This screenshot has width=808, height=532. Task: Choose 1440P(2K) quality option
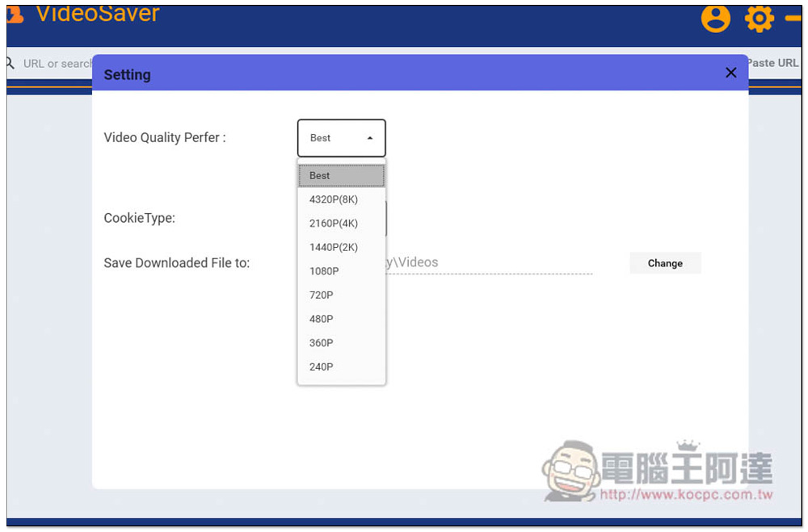click(341, 247)
